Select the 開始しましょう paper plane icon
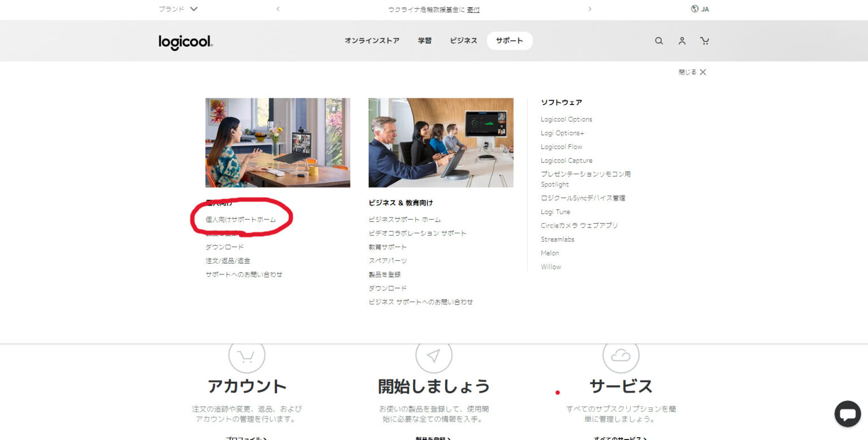Image resolution: width=868 pixels, height=440 pixels. point(434,355)
